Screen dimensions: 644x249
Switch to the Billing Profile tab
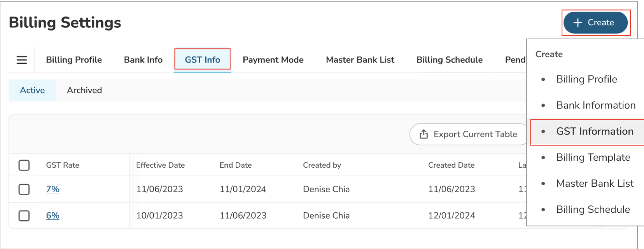[74, 60]
